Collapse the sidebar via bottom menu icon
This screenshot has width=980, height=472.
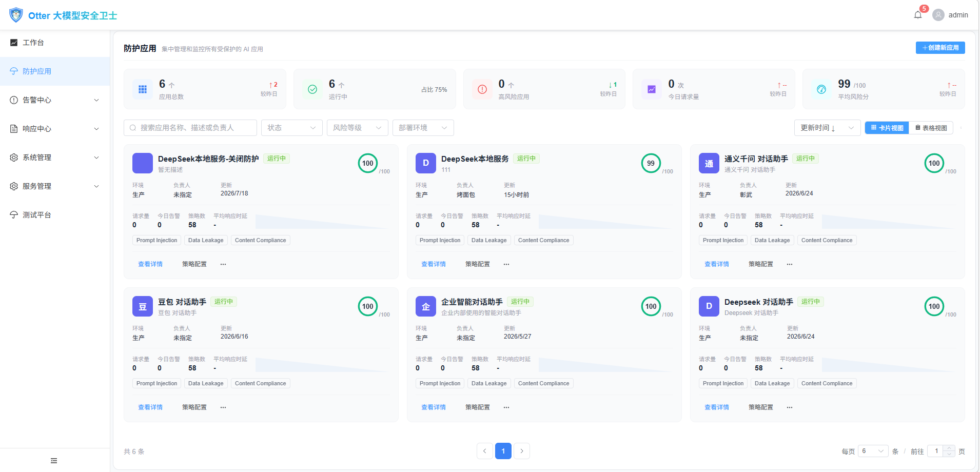[54, 461]
